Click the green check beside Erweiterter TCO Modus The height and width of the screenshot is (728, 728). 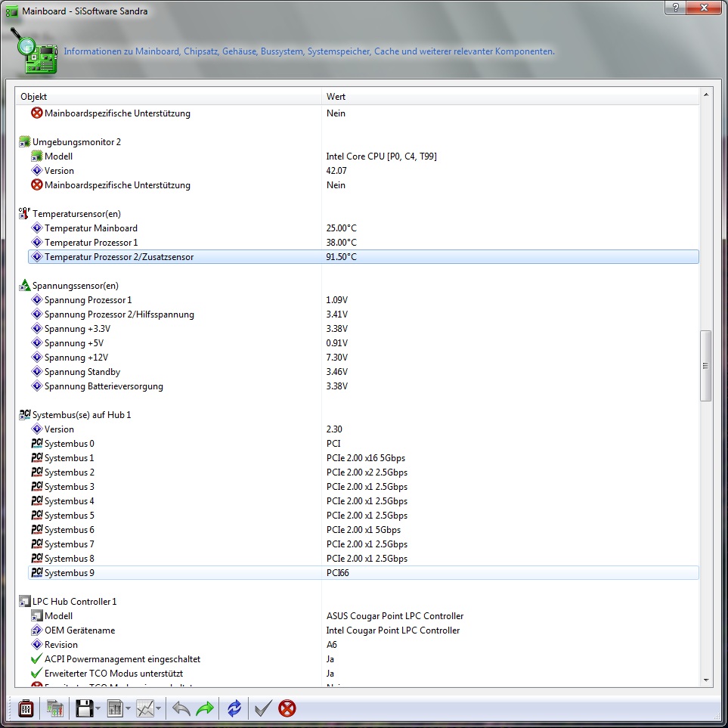pyautogui.click(x=37, y=674)
